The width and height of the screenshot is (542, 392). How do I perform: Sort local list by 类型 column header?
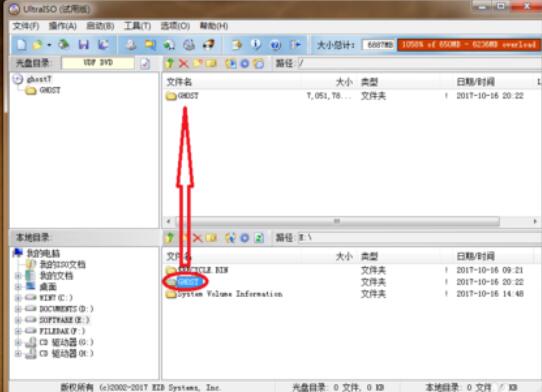pyautogui.click(x=369, y=256)
